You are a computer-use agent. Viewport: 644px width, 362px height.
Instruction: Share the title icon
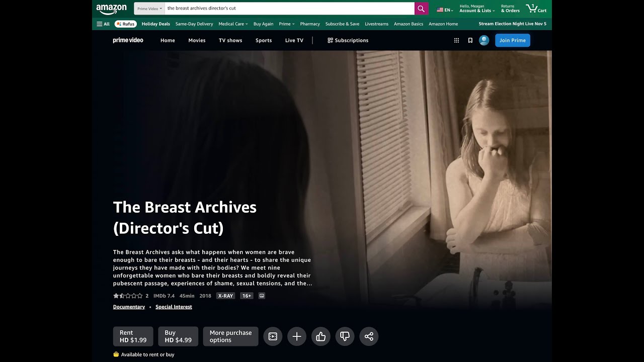click(x=369, y=336)
